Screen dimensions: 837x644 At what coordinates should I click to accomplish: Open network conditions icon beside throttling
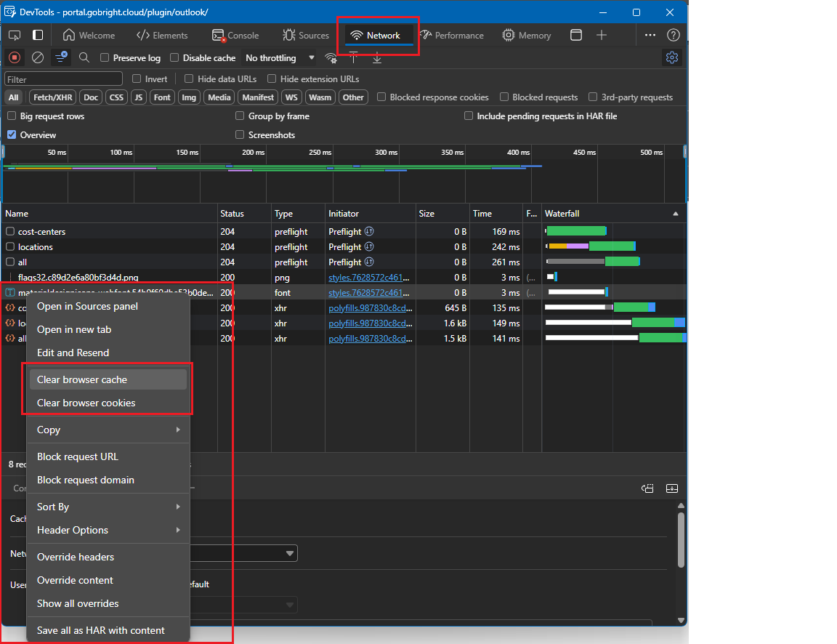tap(331, 57)
